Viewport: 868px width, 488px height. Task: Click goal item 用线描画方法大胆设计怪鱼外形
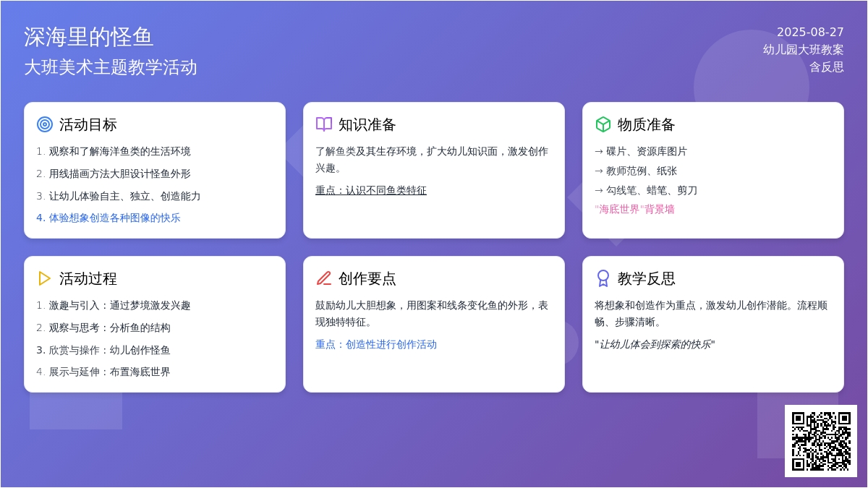pyautogui.click(x=120, y=174)
